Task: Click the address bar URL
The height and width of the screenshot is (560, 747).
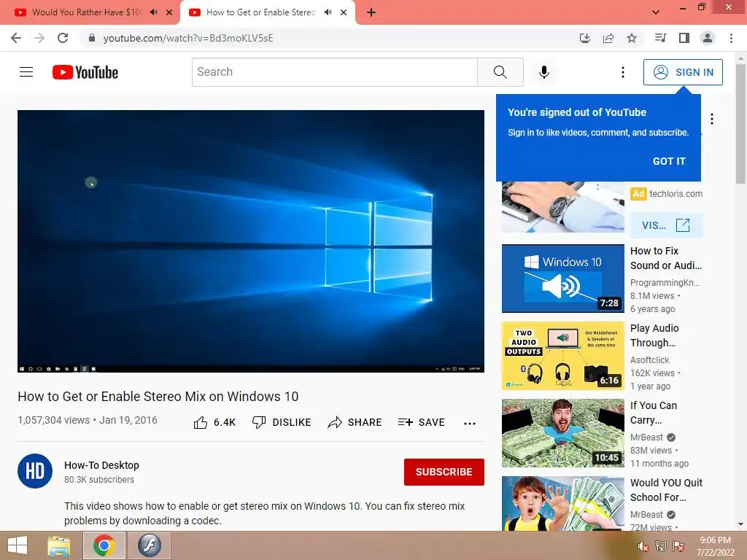Action: click(x=188, y=38)
